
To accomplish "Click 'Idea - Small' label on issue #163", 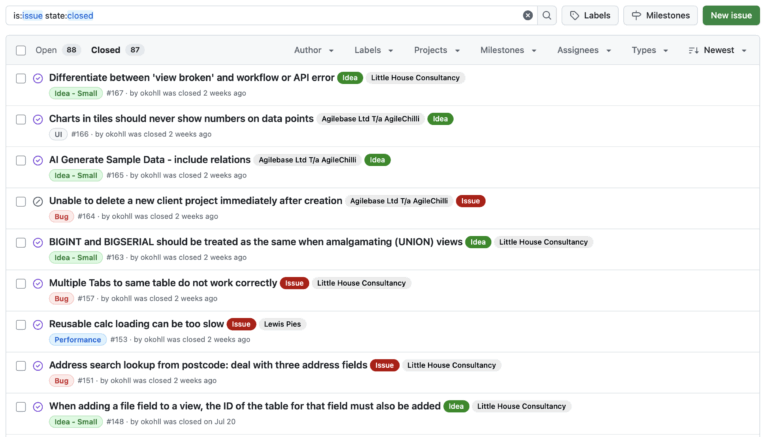I will (75, 258).
